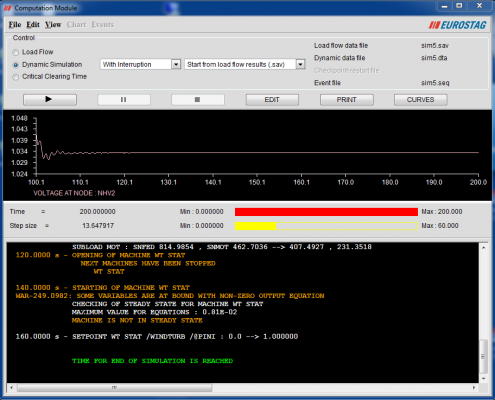Image resolution: width=495 pixels, height=400 pixels.
Task: Start the simulation with the play button
Action: click(50, 99)
